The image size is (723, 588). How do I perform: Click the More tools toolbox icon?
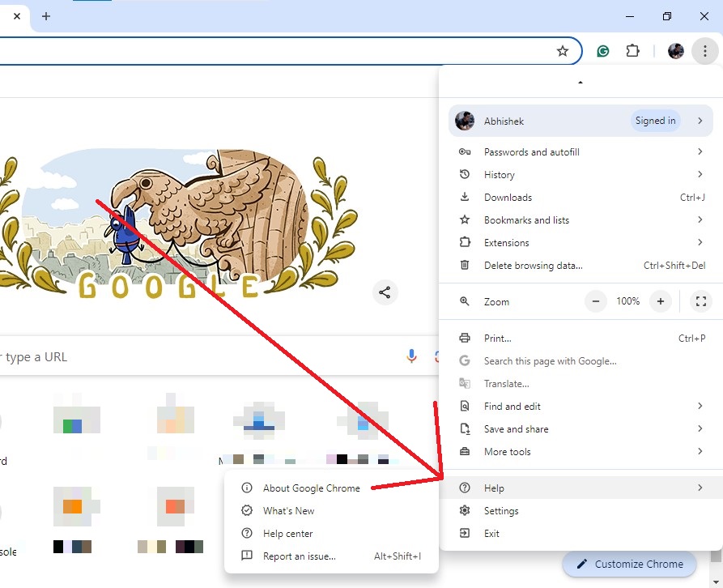(x=465, y=451)
